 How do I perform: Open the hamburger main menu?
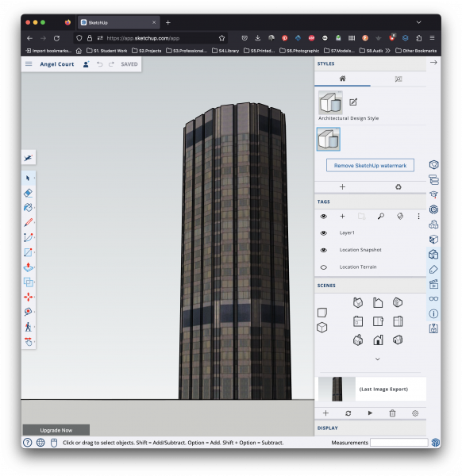[x=29, y=64]
